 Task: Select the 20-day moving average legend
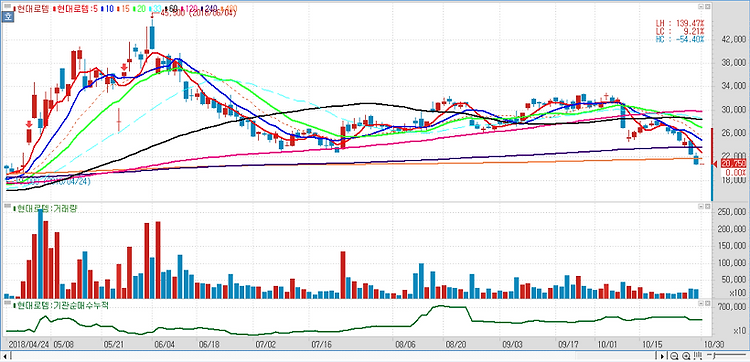140,9
